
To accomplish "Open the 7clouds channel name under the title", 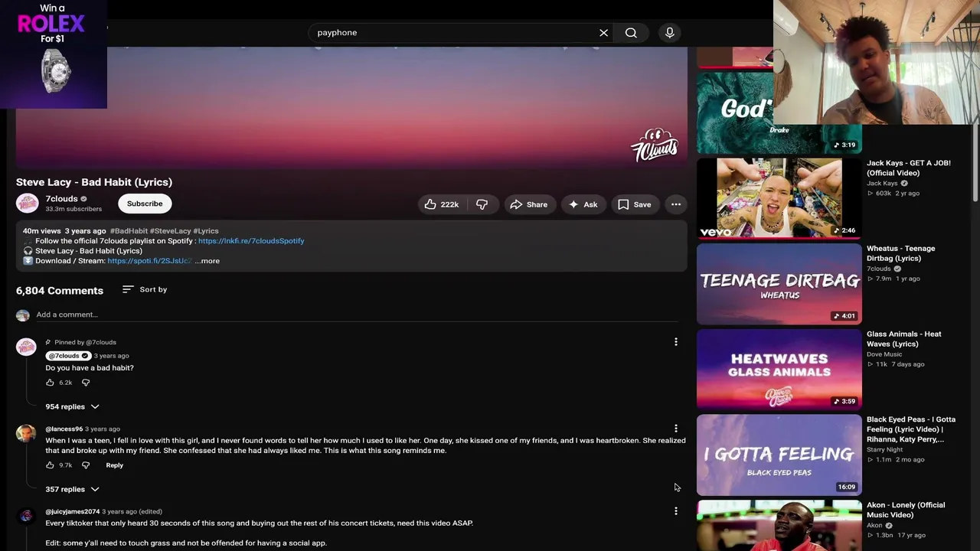I will point(61,199).
